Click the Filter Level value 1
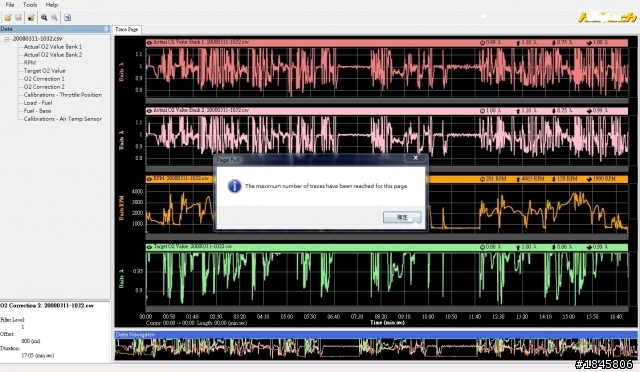Image resolution: width=640 pixels, height=372 pixels. pos(22,327)
